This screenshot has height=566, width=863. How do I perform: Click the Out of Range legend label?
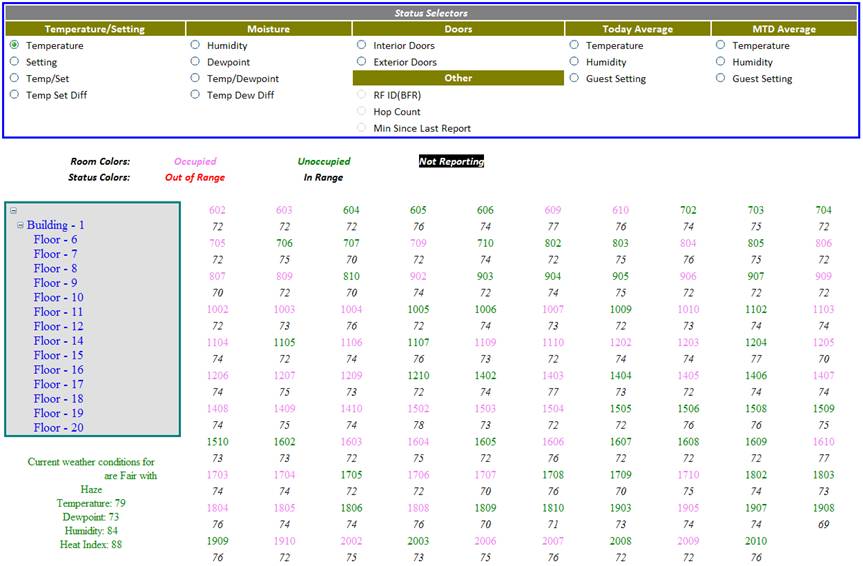(x=195, y=177)
